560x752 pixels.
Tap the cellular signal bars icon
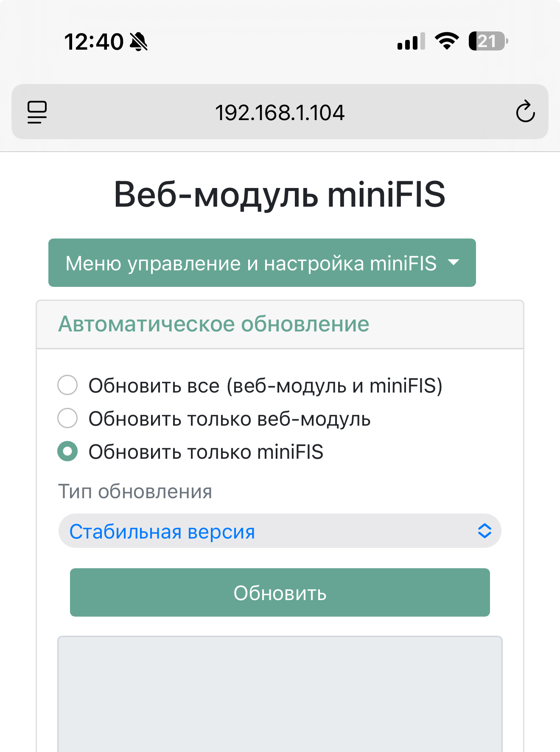click(411, 42)
